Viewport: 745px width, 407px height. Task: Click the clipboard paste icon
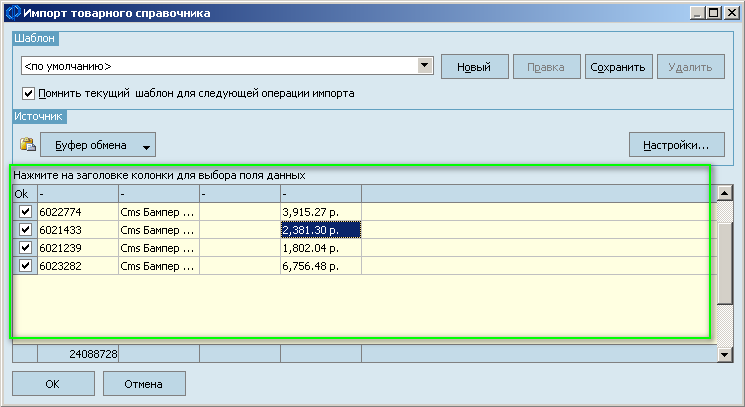click(28, 144)
